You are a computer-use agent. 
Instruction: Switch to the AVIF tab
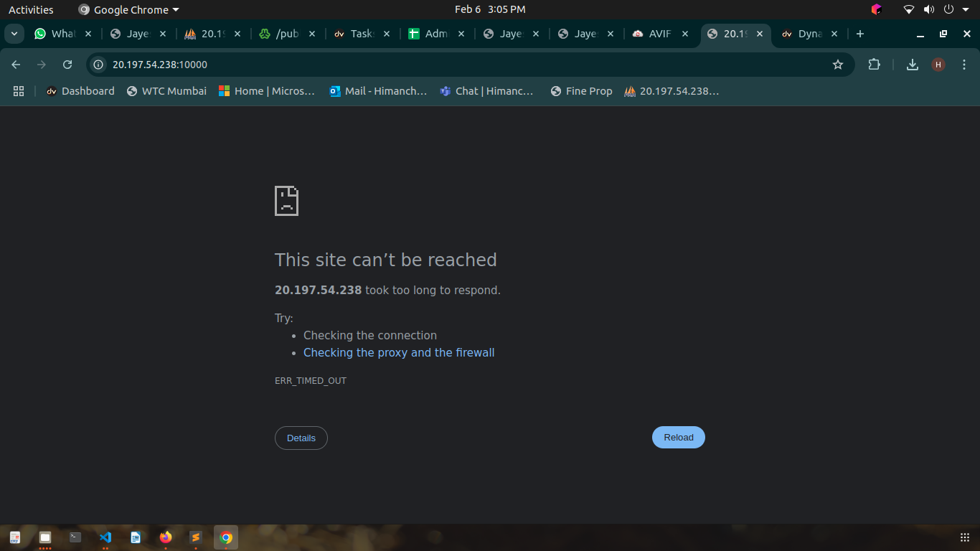pyautogui.click(x=653, y=34)
